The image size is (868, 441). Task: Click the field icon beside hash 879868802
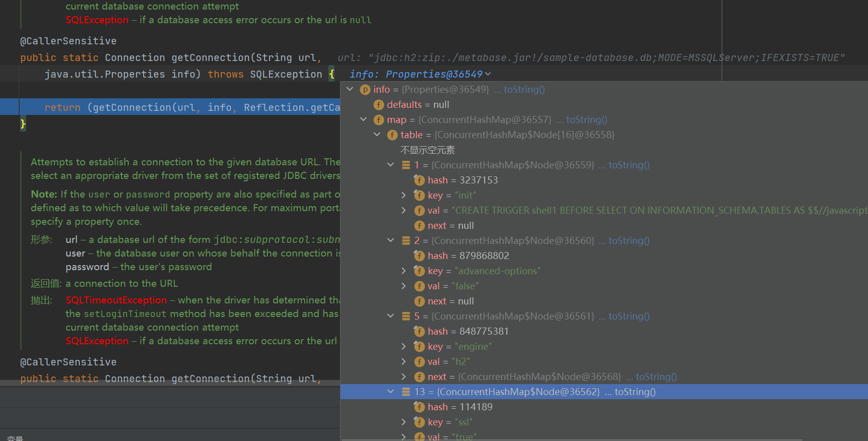(419, 256)
